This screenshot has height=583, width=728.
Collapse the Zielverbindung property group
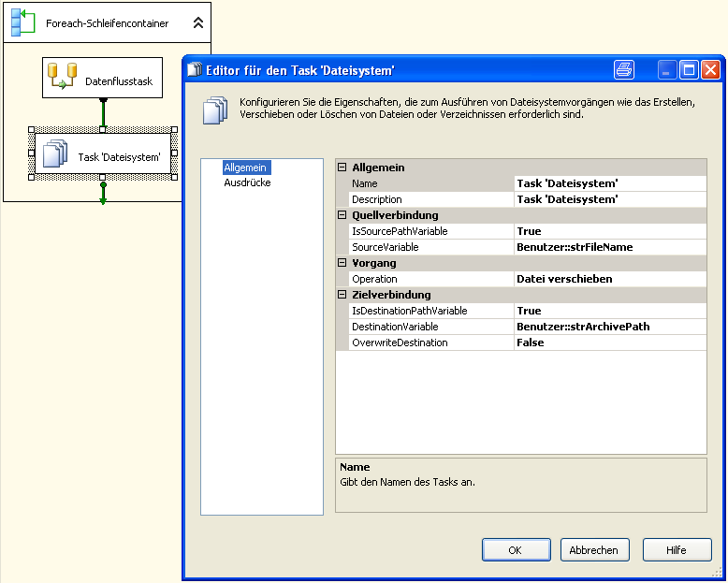pos(342,295)
